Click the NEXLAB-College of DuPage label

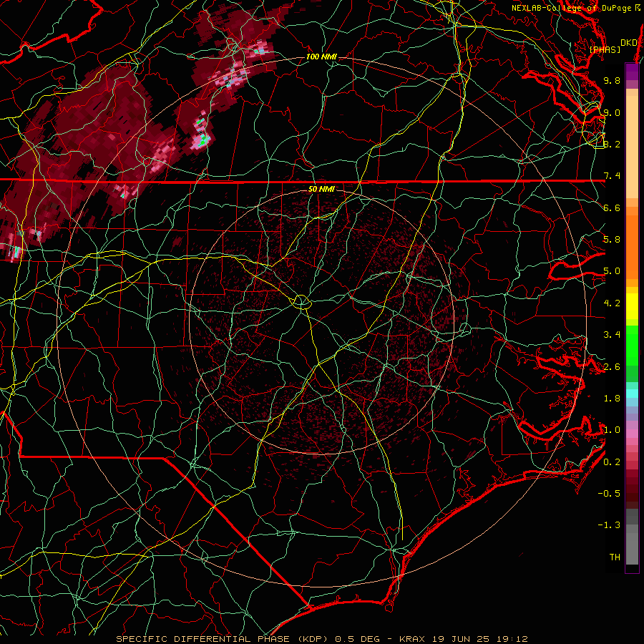tap(574, 8)
